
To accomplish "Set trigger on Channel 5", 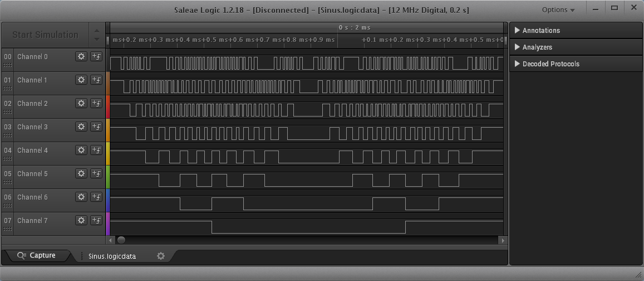I will coord(96,173).
